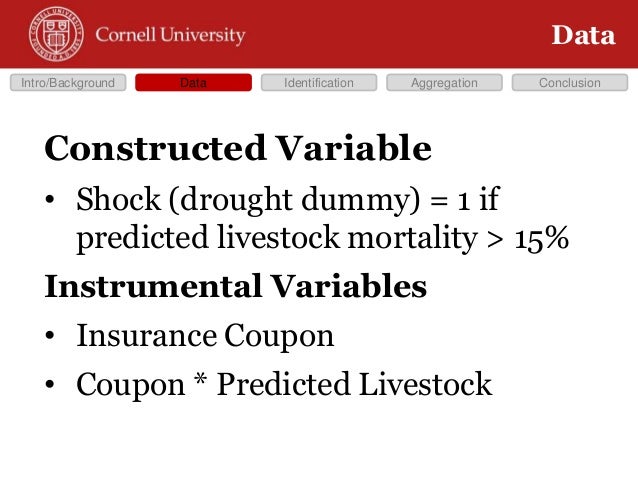
Task: Click the predicted livestock mortality > 15% line
Action: [322, 238]
